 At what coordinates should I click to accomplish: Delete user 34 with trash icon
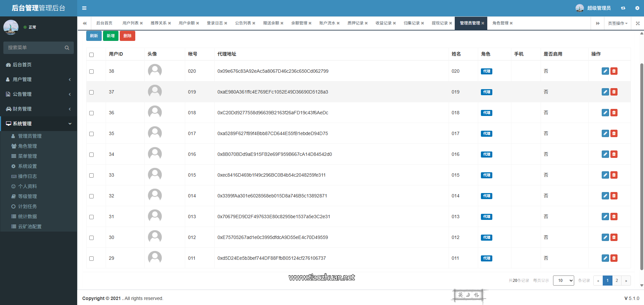[x=614, y=154]
